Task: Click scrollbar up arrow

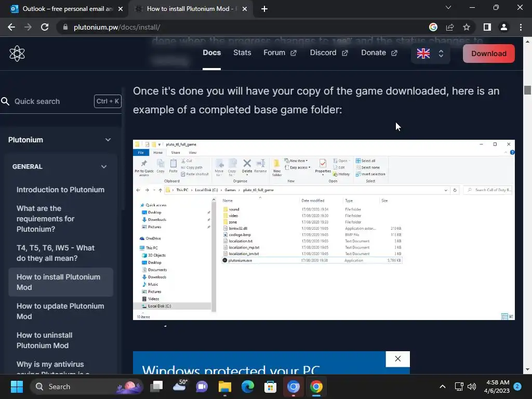Action: point(527,42)
